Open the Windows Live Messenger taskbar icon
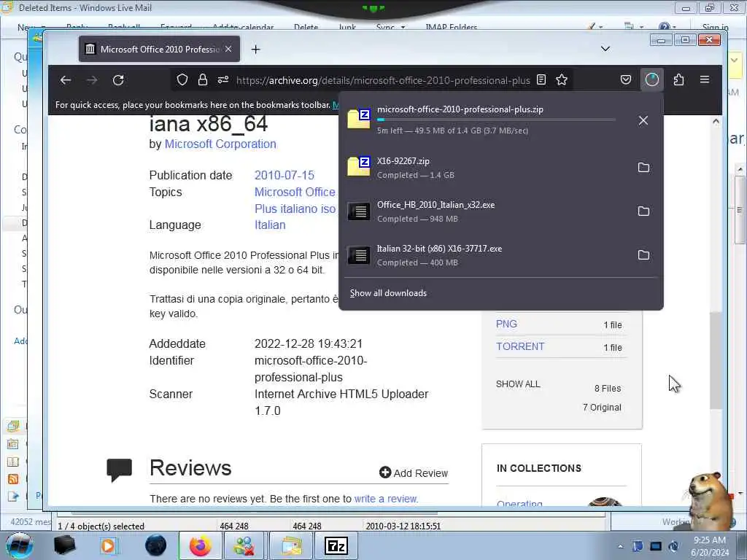Viewport: 747px width, 560px height. pyautogui.click(x=244, y=545)
